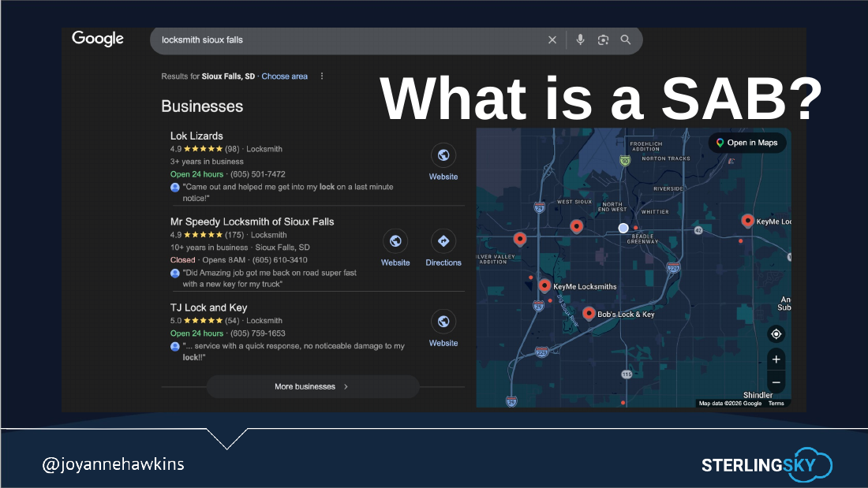This screenshot has width=868, height=488.
Task: Click the Sterling Sky logo
Action: (767, 464)
